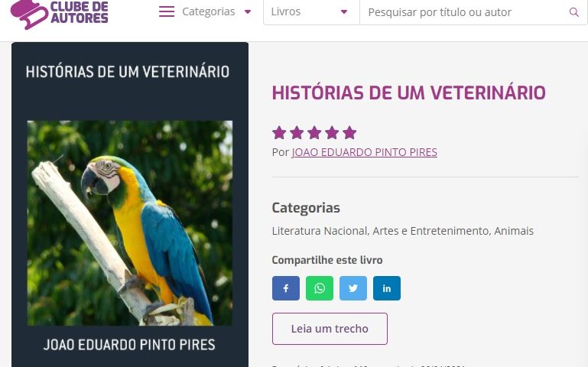Open the Categorias menu label
Screen dimensions: 588x367
point(209,11)
